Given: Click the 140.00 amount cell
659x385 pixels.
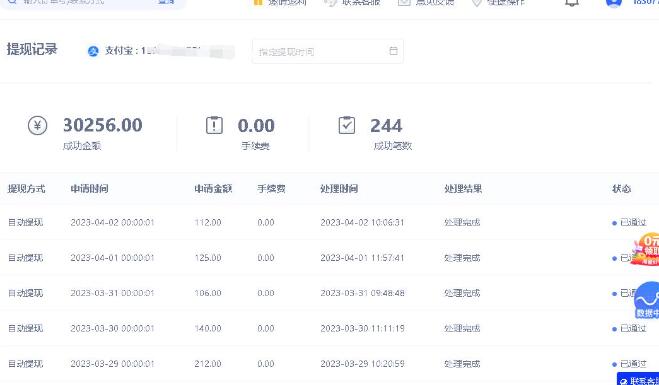Looking at the screenshot, I should 208,328.
